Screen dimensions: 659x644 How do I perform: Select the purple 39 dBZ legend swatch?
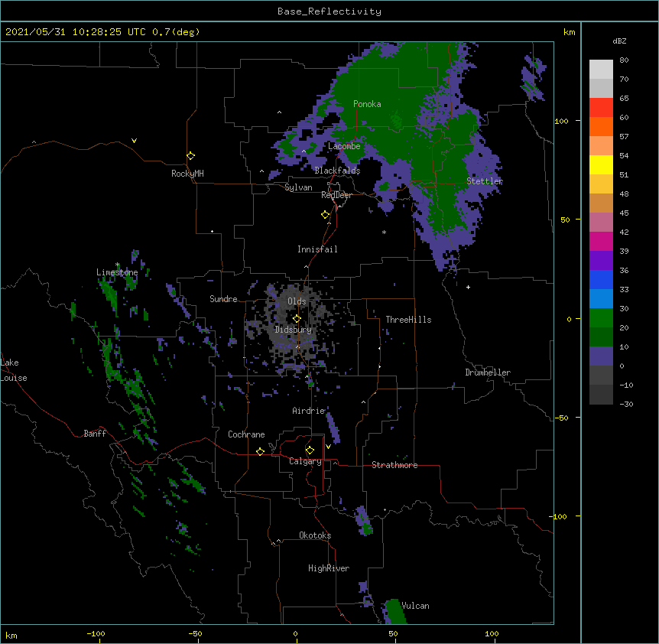(601, 260)
